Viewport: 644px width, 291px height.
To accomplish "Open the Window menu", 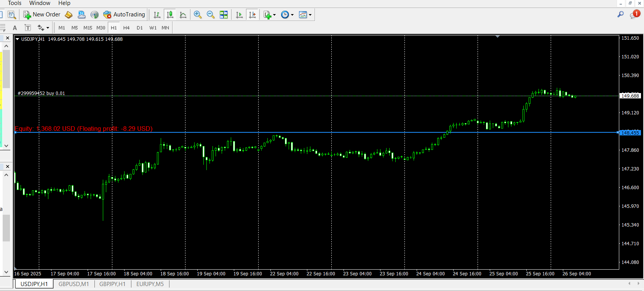I will coord(40,3).
